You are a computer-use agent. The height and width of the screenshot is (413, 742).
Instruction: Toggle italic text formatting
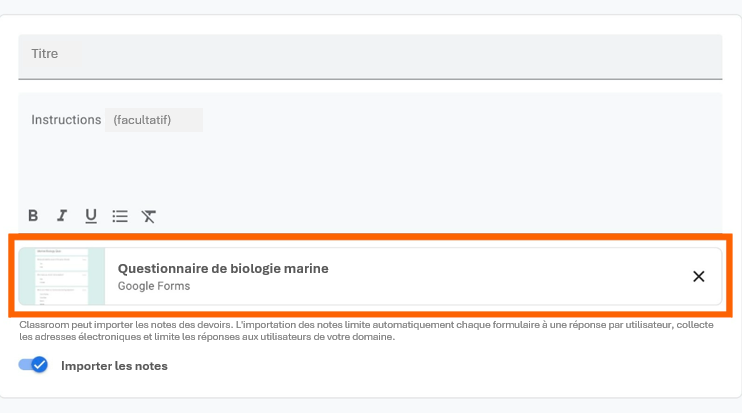coord(62,216)
